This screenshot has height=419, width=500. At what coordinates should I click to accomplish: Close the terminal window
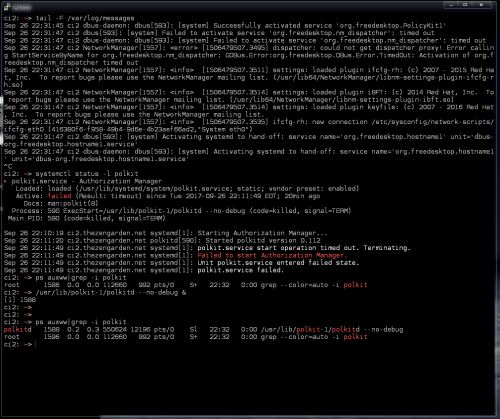pyautogui.click(x=481, y=5)
